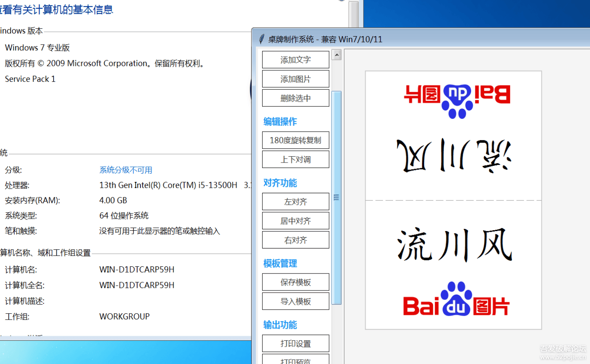This screenshot has width=590, height=364.
Task: Click the feather app icon in the title bar
Action: click(261, 39)
